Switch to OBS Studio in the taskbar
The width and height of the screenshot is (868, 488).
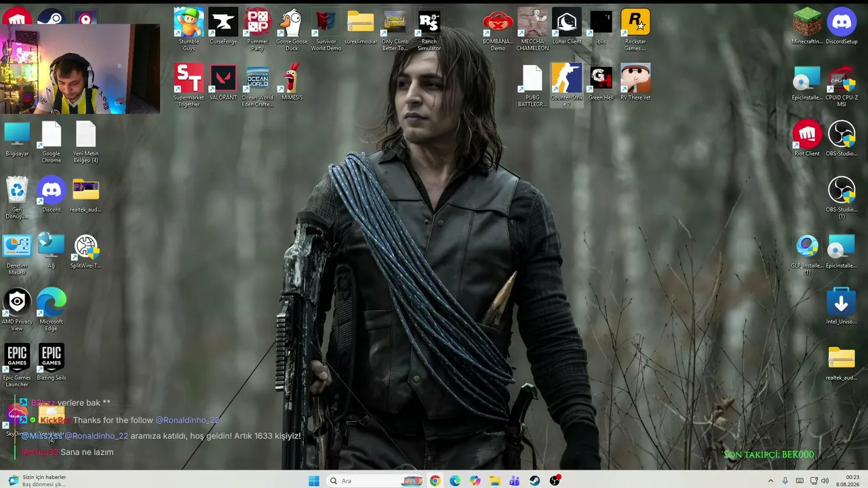pos(555,481)
